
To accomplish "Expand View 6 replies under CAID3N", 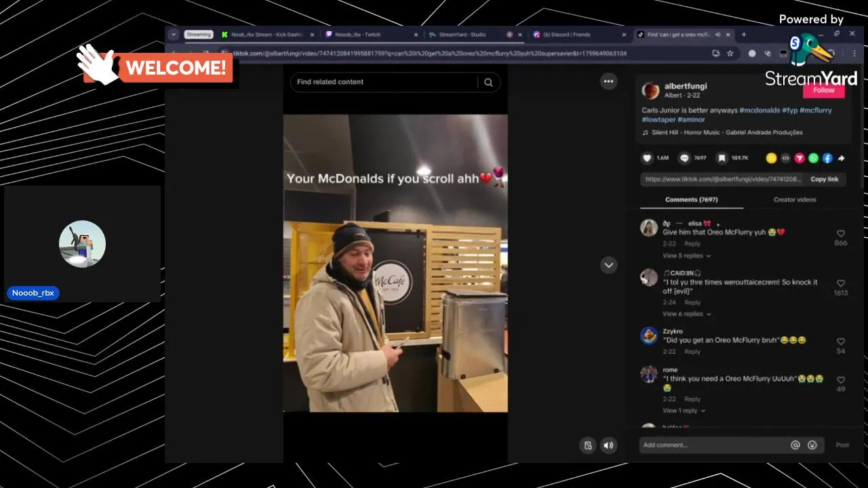I will click(x=686, y=314).
